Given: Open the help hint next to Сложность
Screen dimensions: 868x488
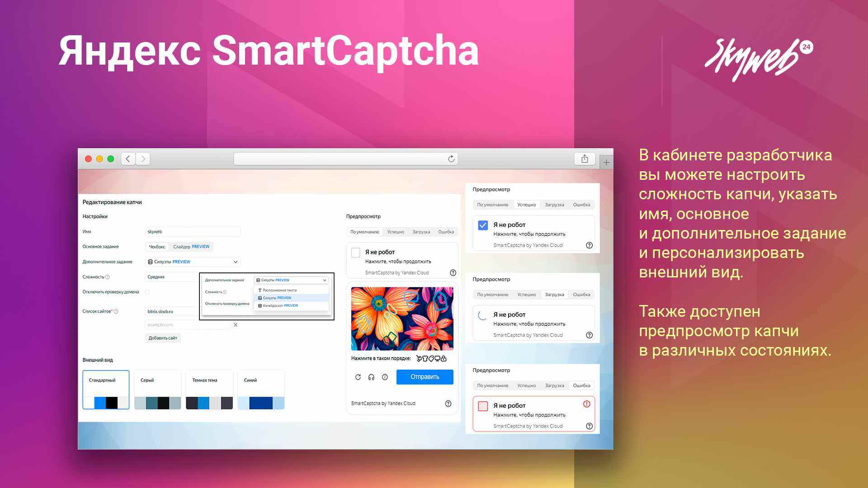Looking at the screenshot, I should (108, 277).
